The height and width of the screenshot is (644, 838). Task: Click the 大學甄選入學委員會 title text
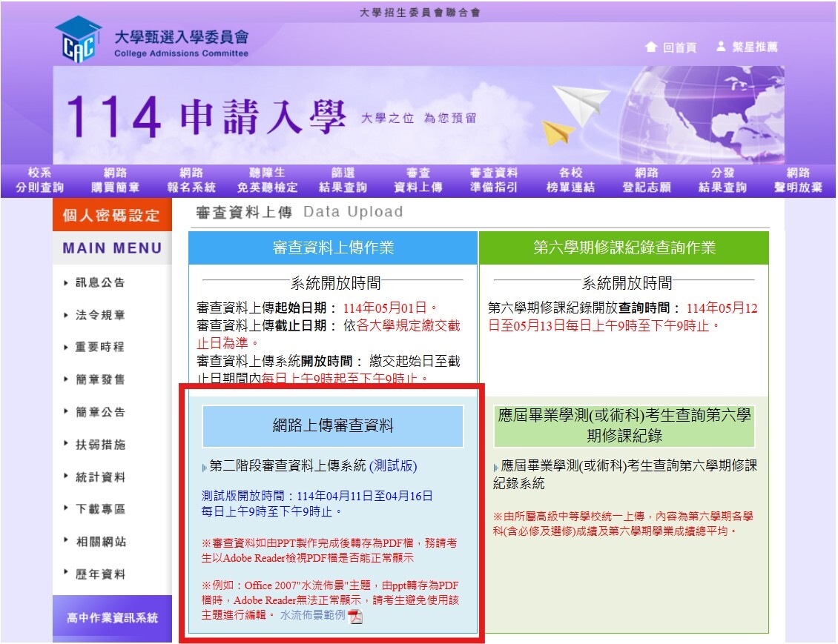tap(182, 37)
